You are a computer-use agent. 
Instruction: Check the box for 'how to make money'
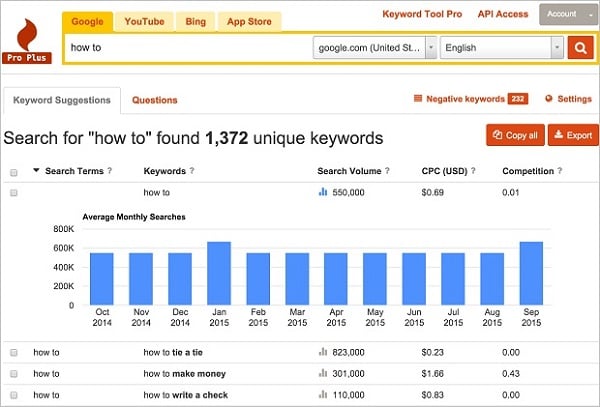pyautogui.click(x=14, y=374)
